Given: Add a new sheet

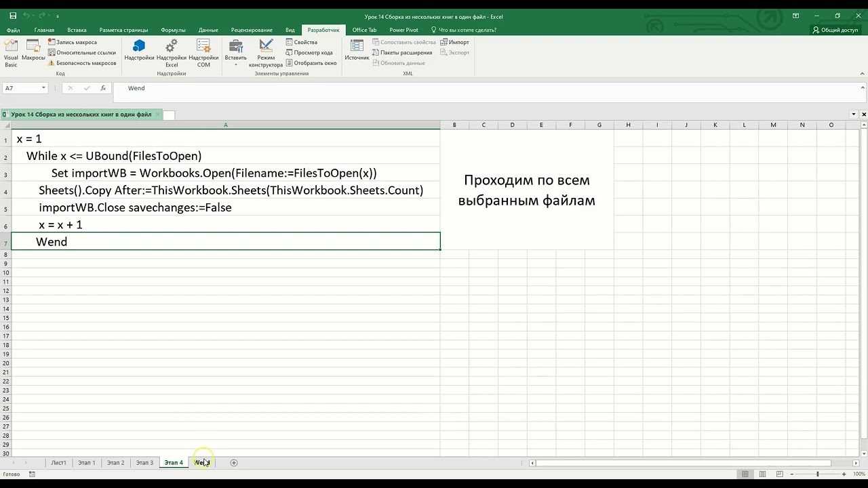Looking at the screenshot, I should (x=234, y=463).
